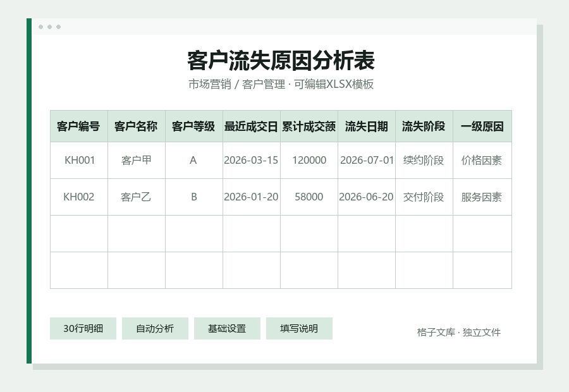
Task: Click the 服务因素 cell
Action: [x=482, y=197]
